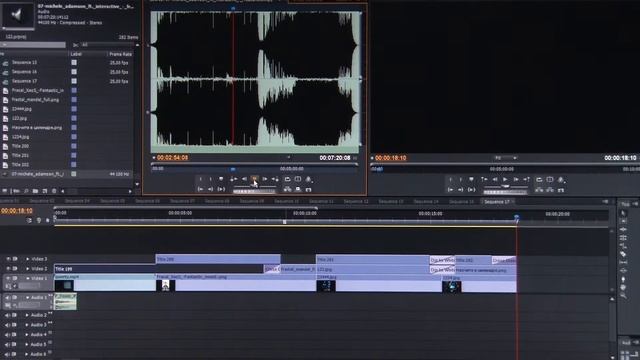
Task: Switch to the Sequence 14 tab
Action: [x=426, y=202]
